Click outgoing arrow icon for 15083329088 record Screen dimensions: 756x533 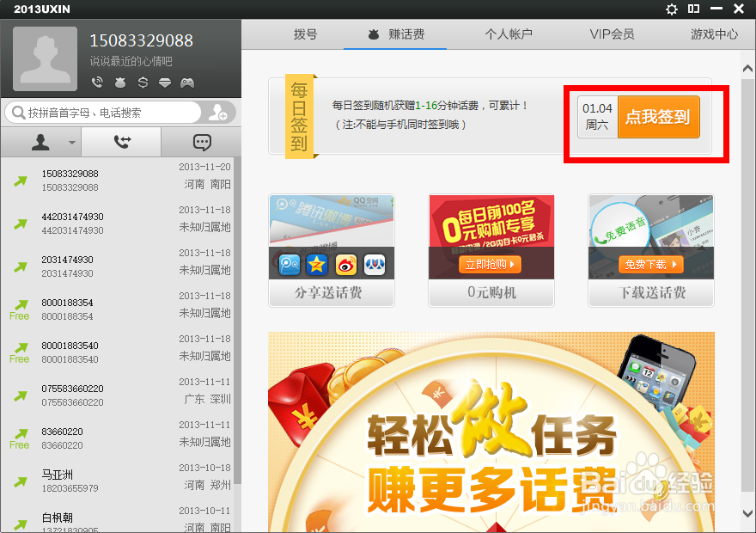[21, 181]
